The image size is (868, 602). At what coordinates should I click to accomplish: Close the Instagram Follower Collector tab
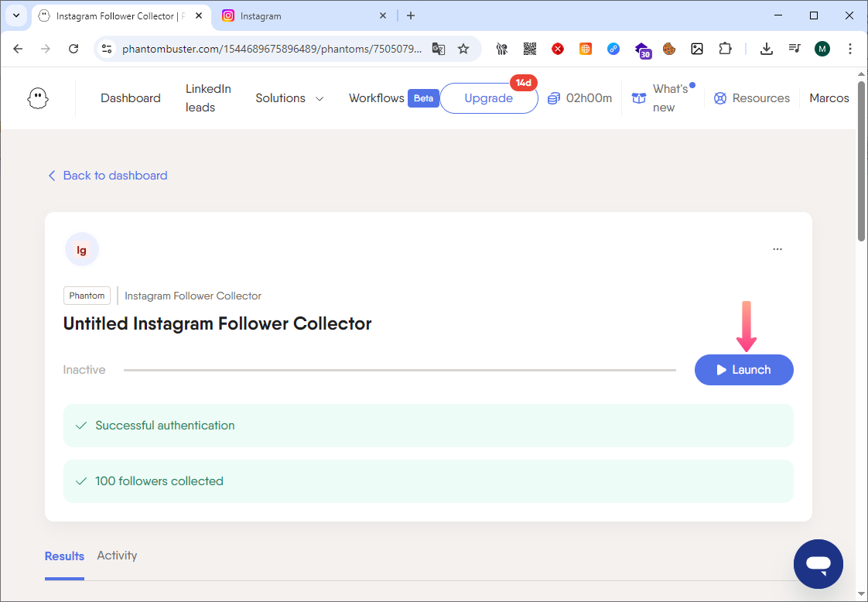pos(199,16)
